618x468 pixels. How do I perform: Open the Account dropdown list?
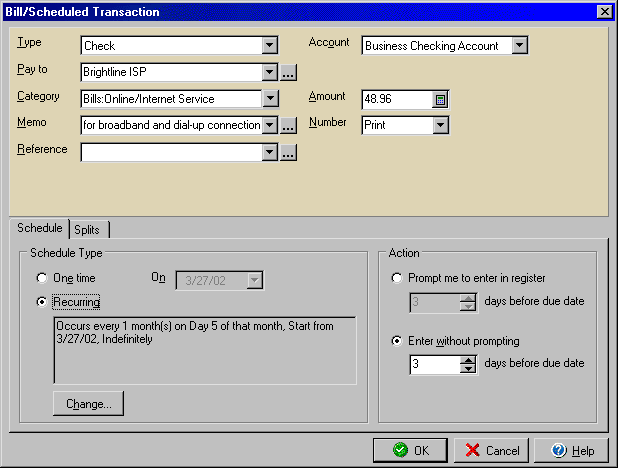[519, 45]
